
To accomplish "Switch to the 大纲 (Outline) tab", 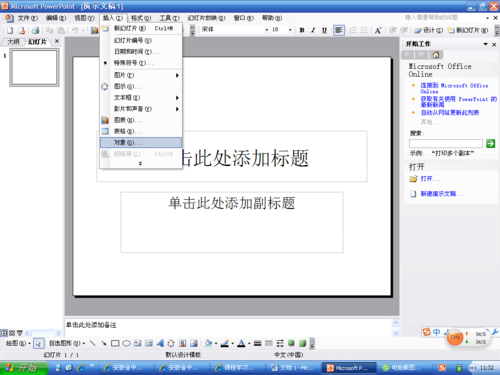I will point(13,42).
